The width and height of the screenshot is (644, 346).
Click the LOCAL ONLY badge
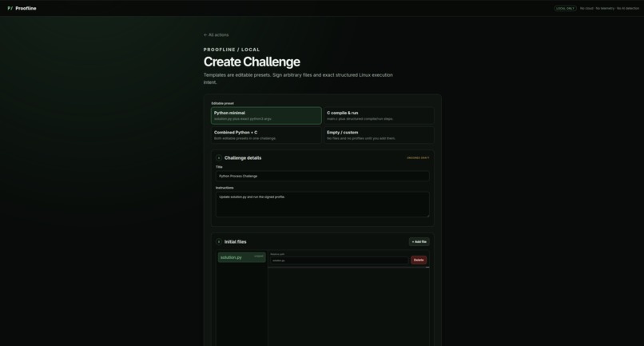pyautogui.click(x=565, y=8)
